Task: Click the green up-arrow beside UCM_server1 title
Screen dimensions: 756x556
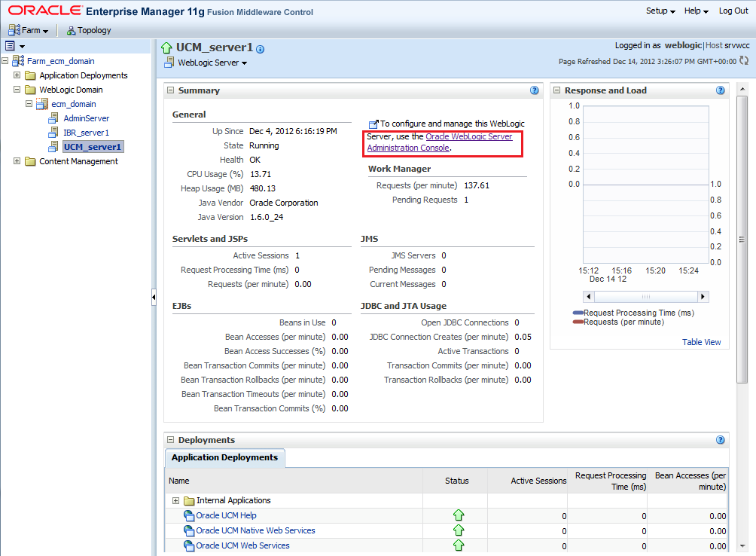Action: (166, 47)
